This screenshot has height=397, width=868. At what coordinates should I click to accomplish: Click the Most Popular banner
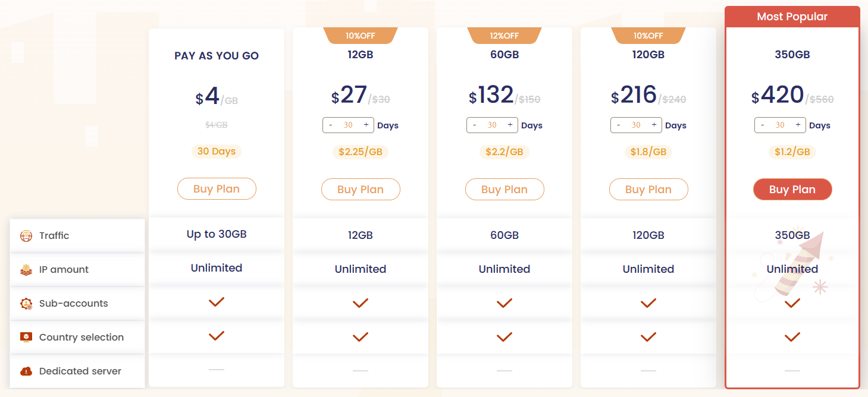(x=792, y=17)
